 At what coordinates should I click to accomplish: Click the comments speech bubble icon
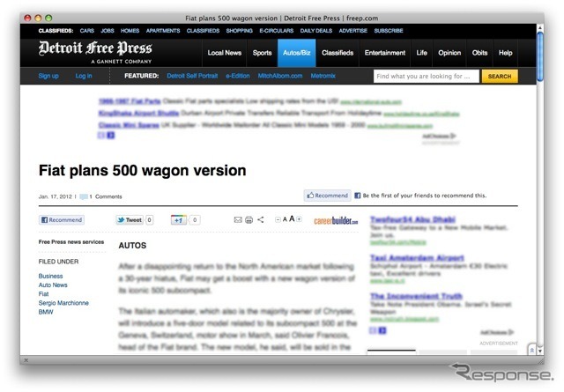(x=84, y=196)
